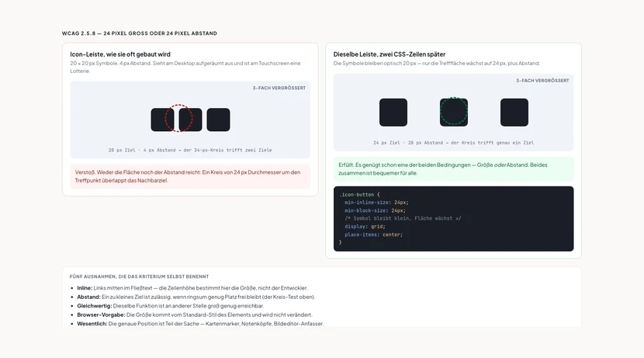Click the 'Wesentlich:' exception bullet
Screen dimensions: 644x358
(x=200, y=324)
